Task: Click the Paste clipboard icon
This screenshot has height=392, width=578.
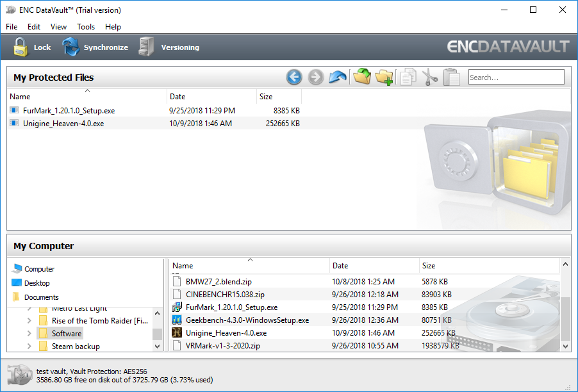Action: 452,78
